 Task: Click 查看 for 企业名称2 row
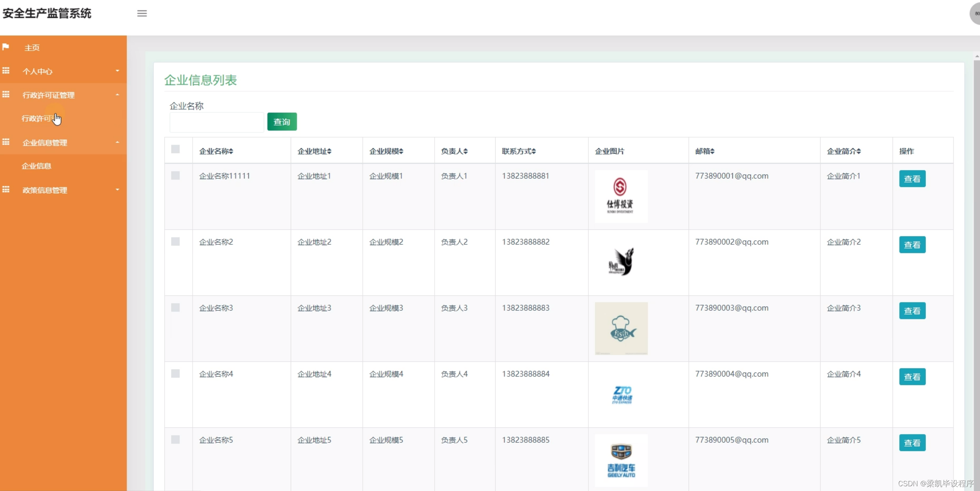click(x=912, y=245)
